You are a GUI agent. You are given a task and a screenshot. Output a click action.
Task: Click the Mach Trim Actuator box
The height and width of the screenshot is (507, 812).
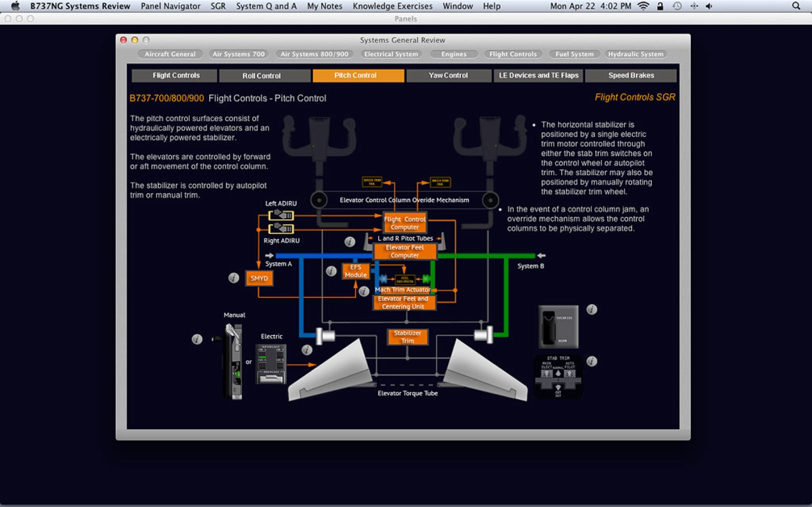coord(403,290)
